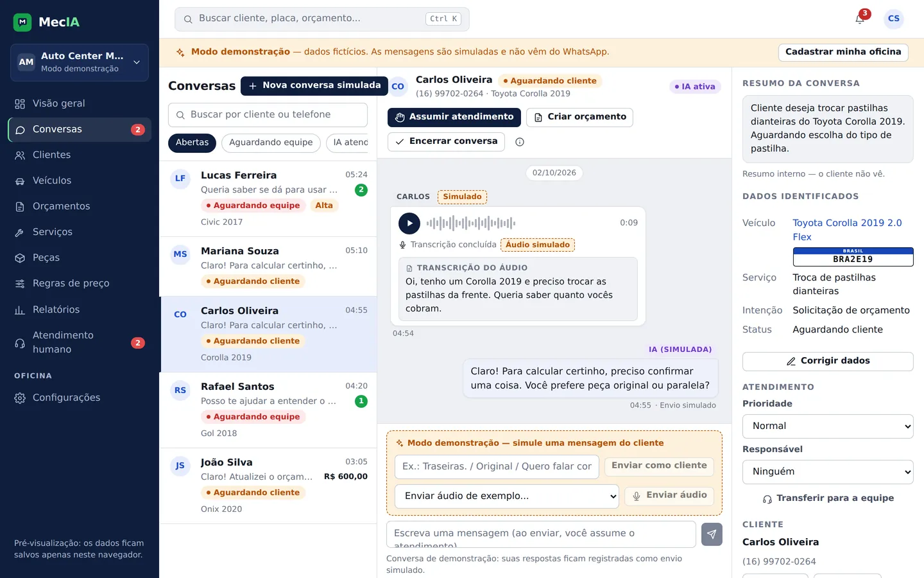Open Lucas Ferreira conversation
924x578 pixels.
[268, 198]
